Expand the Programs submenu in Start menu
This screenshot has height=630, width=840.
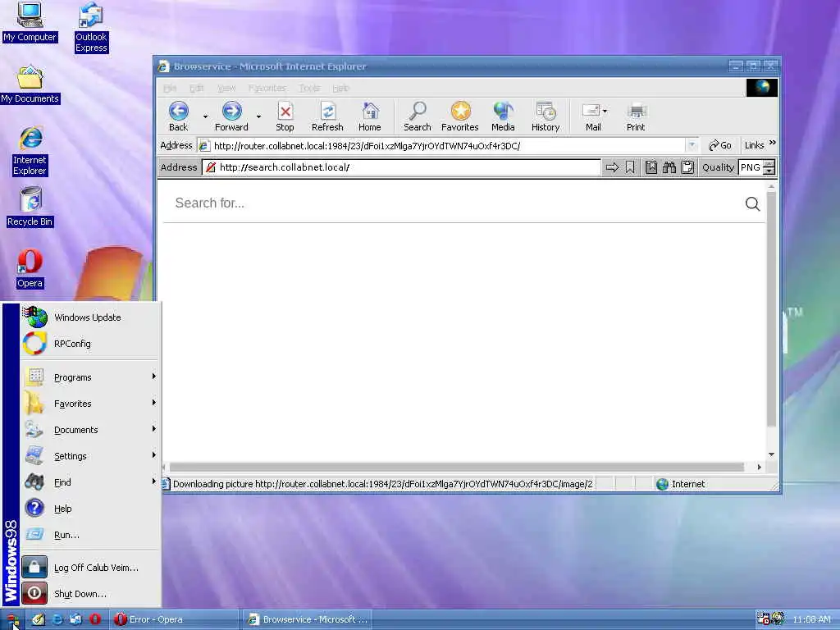[x=90, y=377]
